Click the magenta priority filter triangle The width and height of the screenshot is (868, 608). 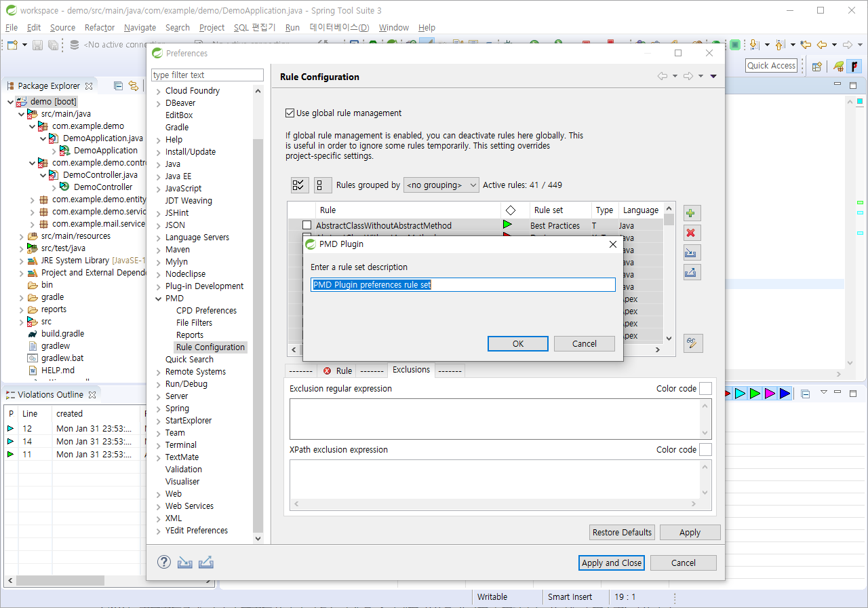[770, 394]
